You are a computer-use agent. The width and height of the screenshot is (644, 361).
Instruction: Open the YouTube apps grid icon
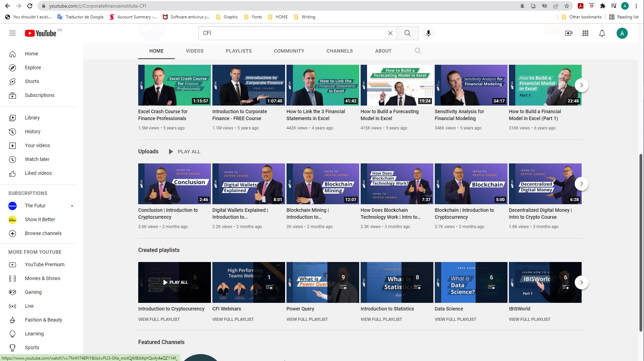click(585, 33)
